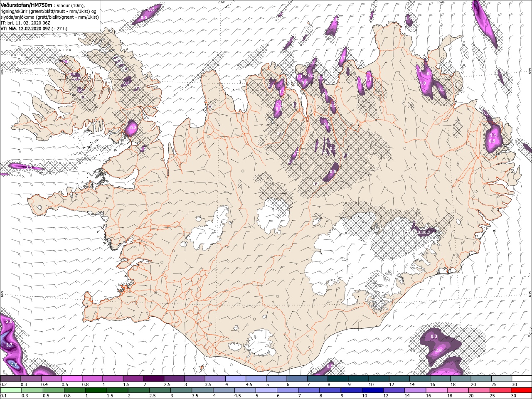Select the pale pink bottom-row swatch at 16
Screen dimensions: 532x399
tap(436, 390)
